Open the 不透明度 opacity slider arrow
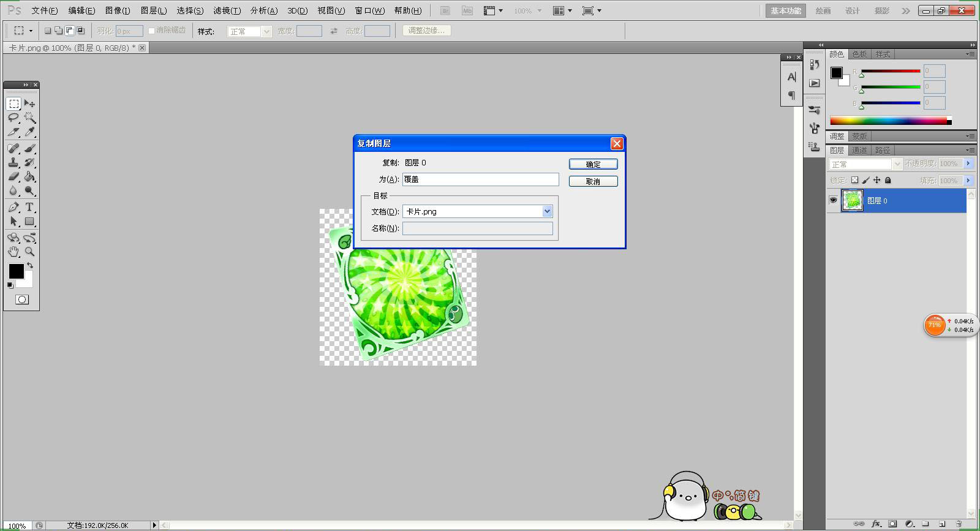The height and width of the screenshot is (531, 980). point(968,164)
